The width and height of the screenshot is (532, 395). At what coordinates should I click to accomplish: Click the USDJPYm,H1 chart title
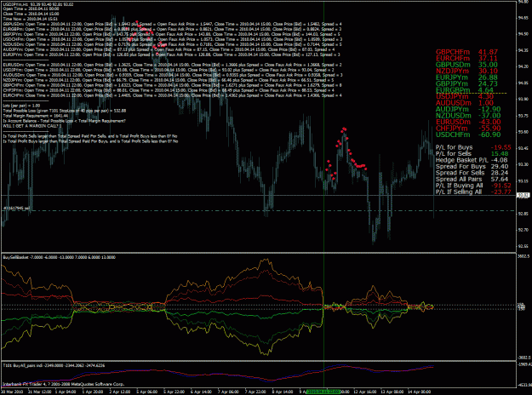[38, 4]
